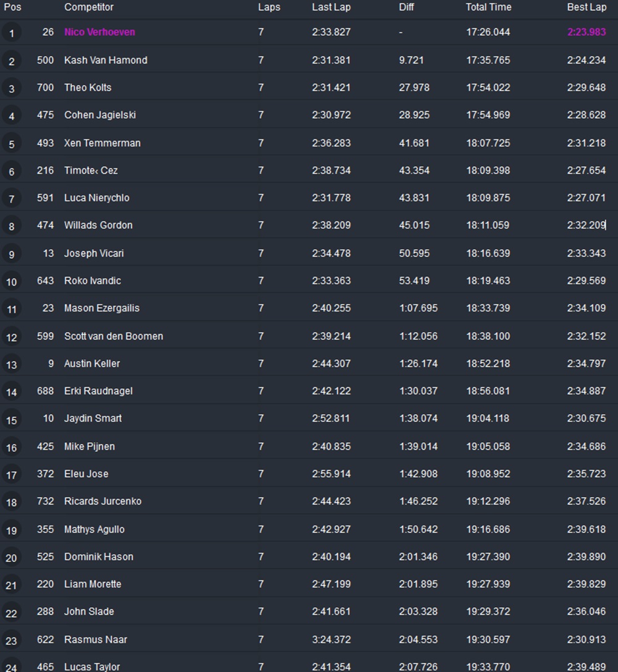Click Nico Verhoeven's purple best lap time
The width and height of the screenshot is (618, 672).
pos(586,32)
